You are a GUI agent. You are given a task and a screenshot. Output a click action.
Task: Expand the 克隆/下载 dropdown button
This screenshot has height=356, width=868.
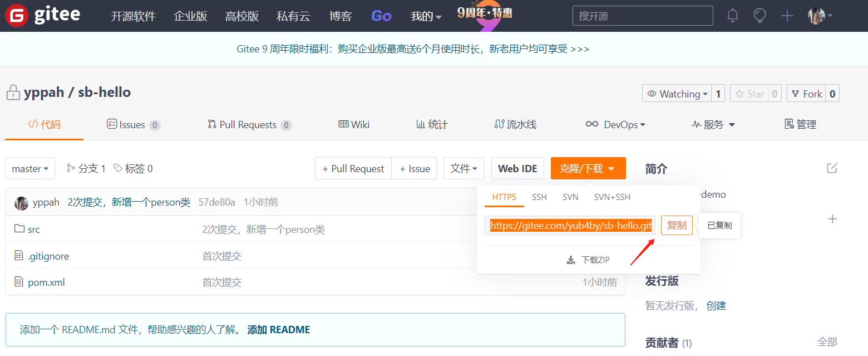(x=588, y=168)
